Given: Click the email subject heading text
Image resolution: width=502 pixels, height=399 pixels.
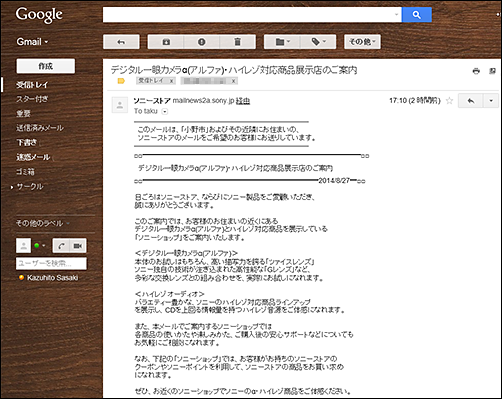Looking at the screenshot, I should [x=234, y=70].
